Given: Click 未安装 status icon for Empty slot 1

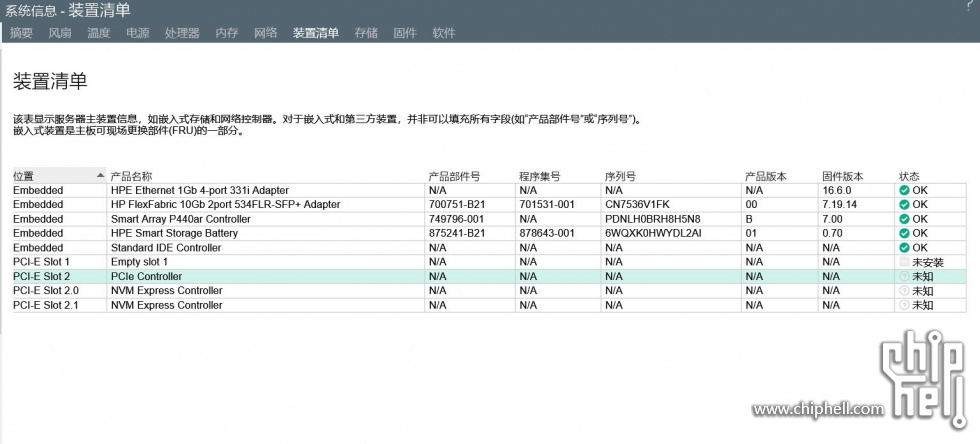Looking at the screenshot, I should [x=904, y=262].
